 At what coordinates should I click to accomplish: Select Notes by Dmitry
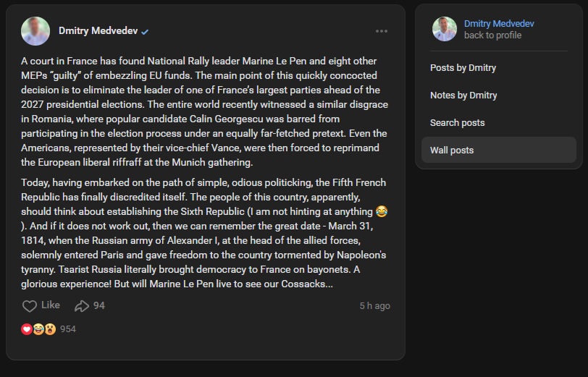[x=463, y=96]
